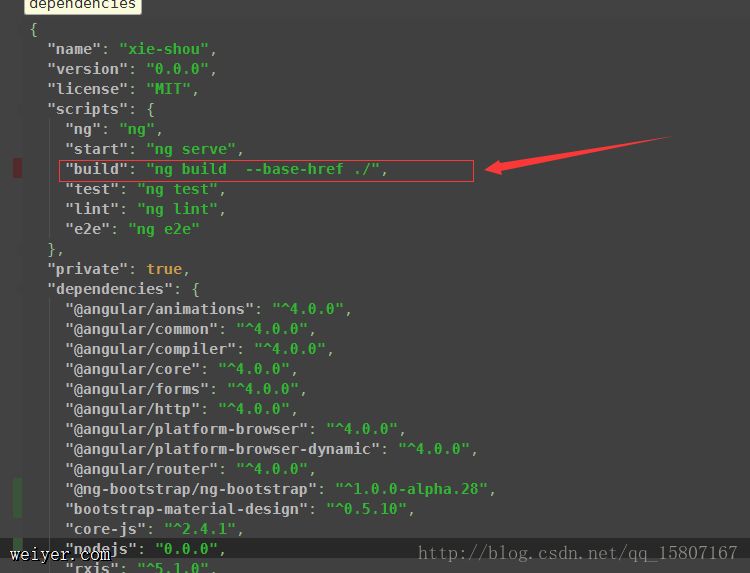
Task: Select the "ng serve" value
Action: coord(191,149)
